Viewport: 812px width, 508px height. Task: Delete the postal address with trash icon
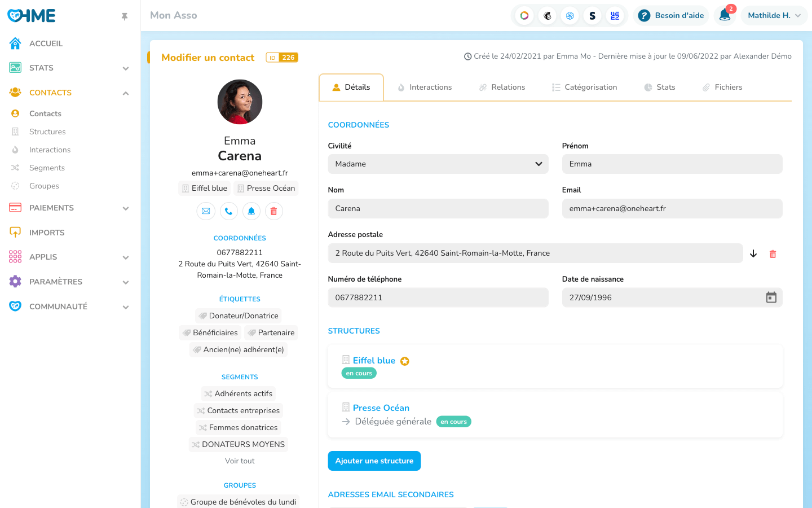[773, 254]
